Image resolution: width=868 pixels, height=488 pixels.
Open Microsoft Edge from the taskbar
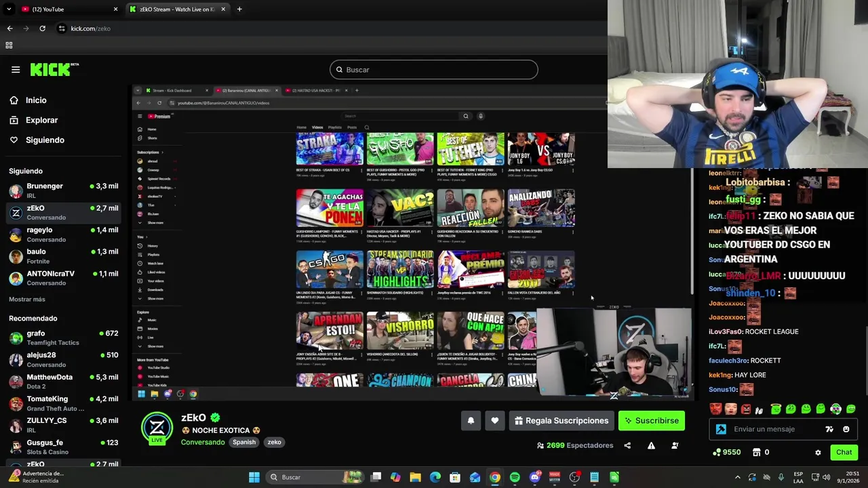(435, 477)
